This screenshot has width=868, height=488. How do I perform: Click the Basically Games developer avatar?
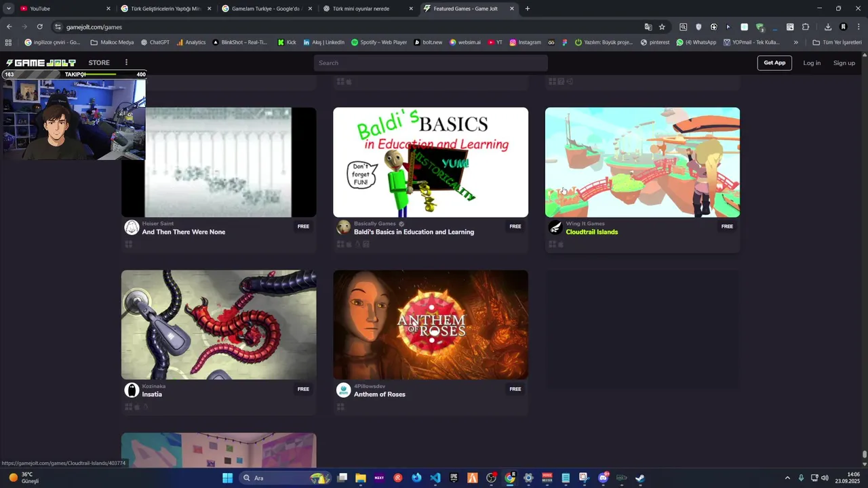point(344,228)
